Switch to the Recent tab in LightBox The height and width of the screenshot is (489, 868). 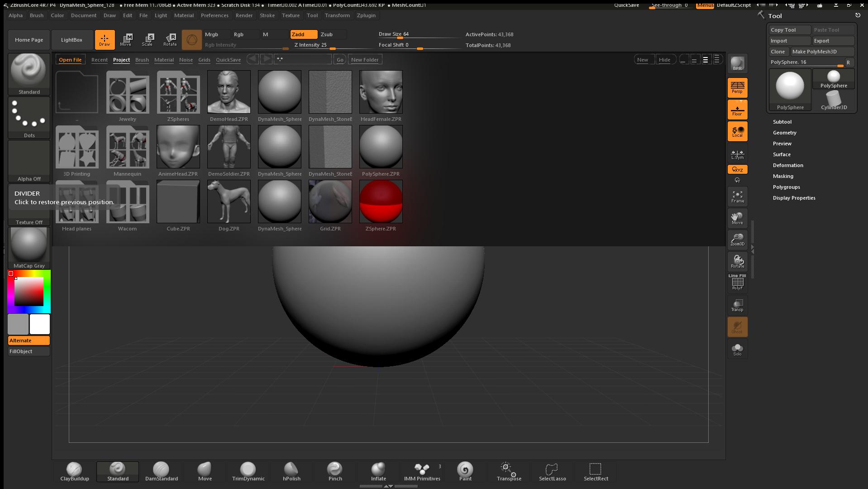(99, 59)
